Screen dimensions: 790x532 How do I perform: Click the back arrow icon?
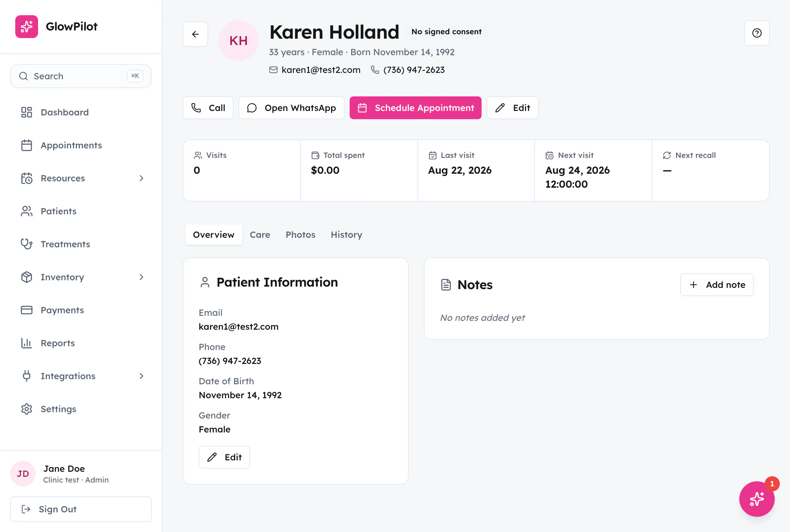195,34
